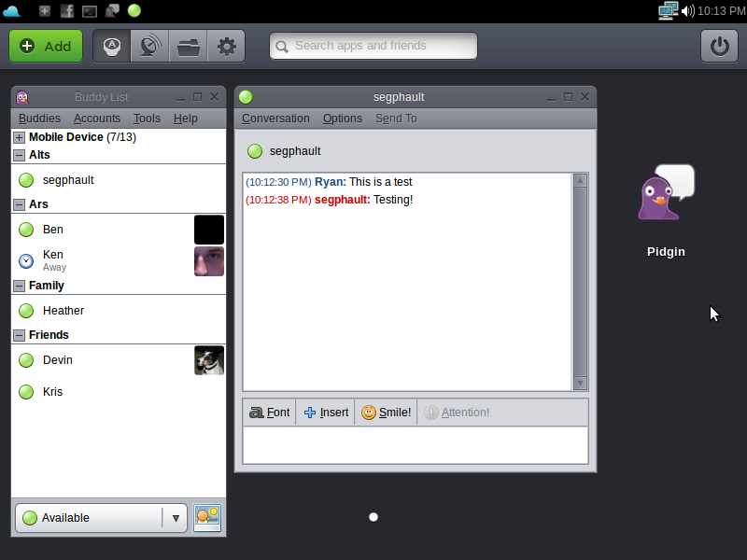Click the page indicator dot

[x=373, y=517]
